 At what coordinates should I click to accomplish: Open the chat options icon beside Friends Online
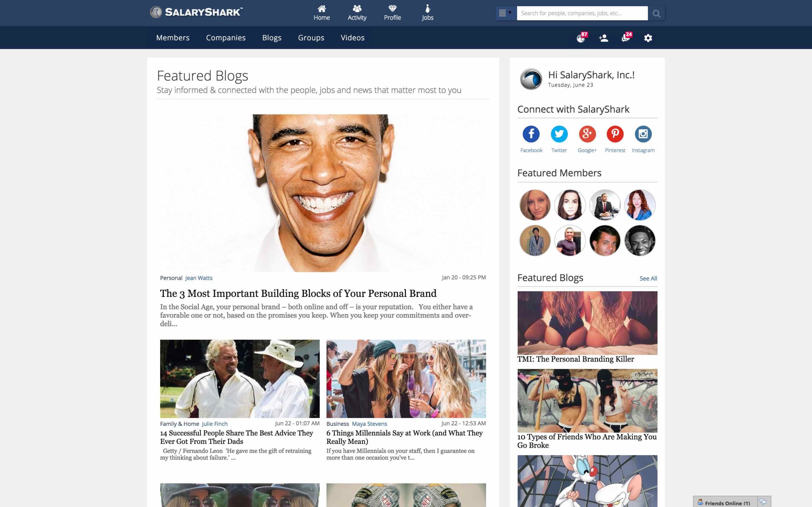pos(763,502)
